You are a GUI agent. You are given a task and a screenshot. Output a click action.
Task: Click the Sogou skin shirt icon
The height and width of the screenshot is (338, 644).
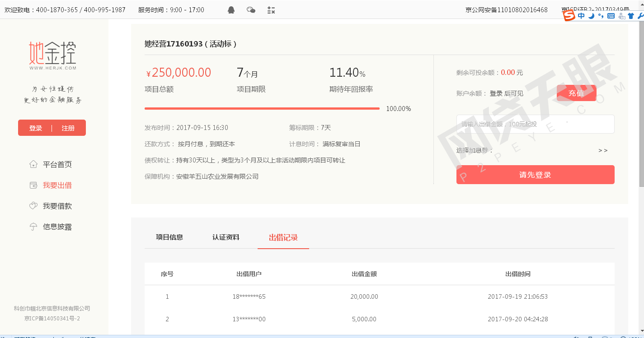pos(631,16)
